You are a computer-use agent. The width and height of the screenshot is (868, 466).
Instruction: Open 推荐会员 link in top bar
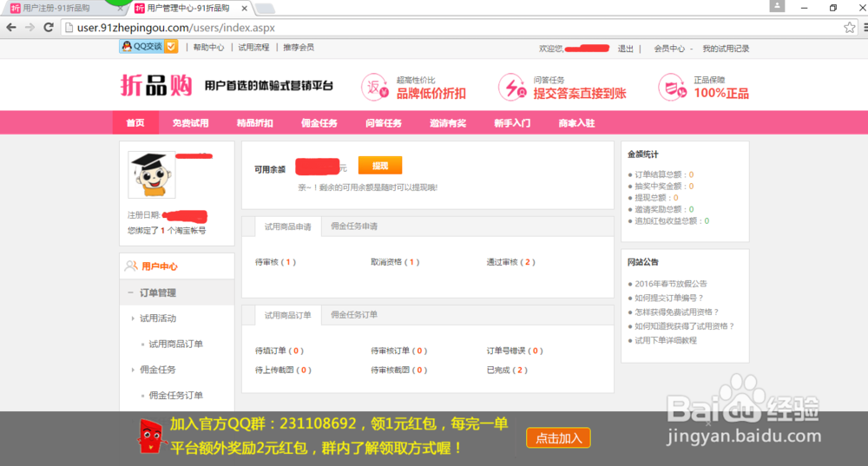point(299,48)
